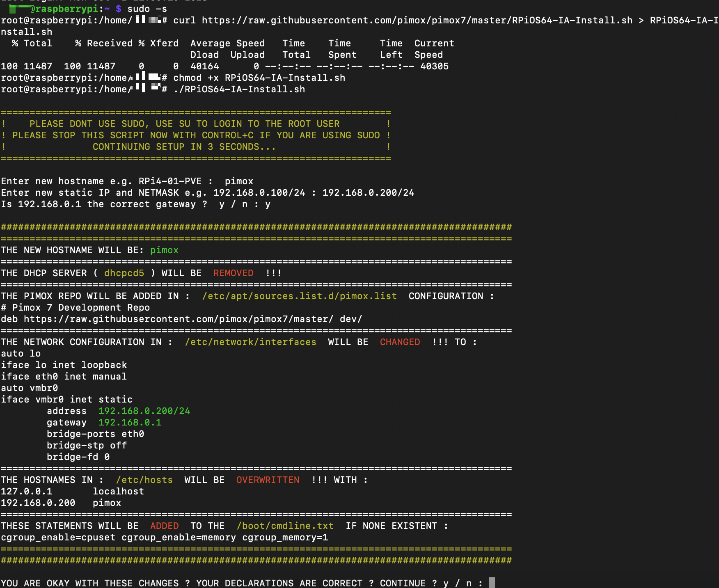Click the green address 192.168.0.200/24
Screen dimensions: 719x588
[x=144, y=411]
